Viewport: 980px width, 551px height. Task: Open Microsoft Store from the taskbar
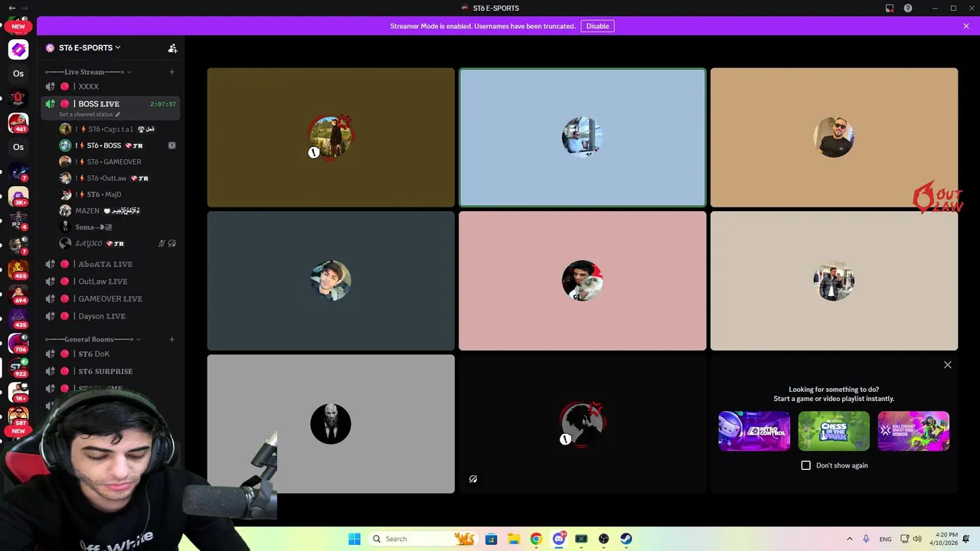click(492, 539)
